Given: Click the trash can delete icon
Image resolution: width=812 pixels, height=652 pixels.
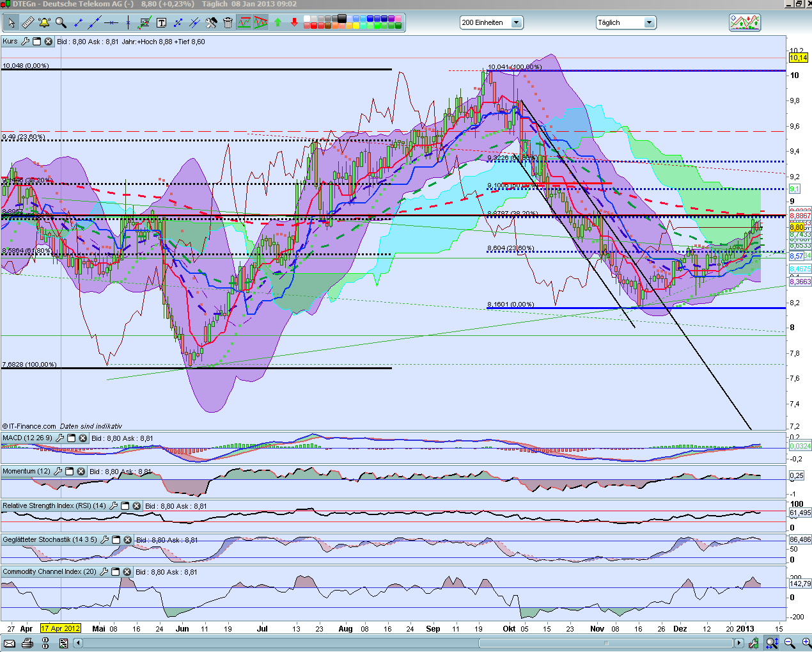Looking at the screenshot, I should 228,23.
